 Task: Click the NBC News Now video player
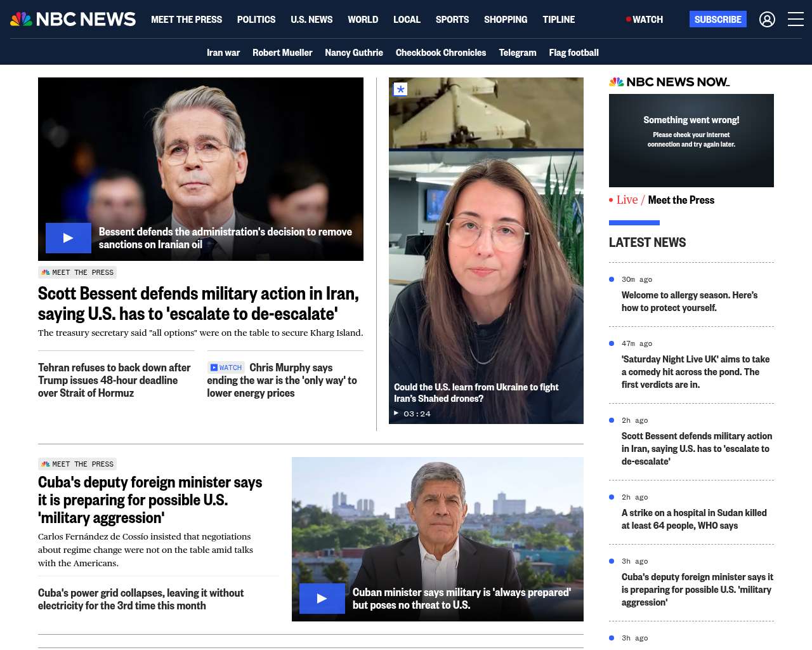691,140
